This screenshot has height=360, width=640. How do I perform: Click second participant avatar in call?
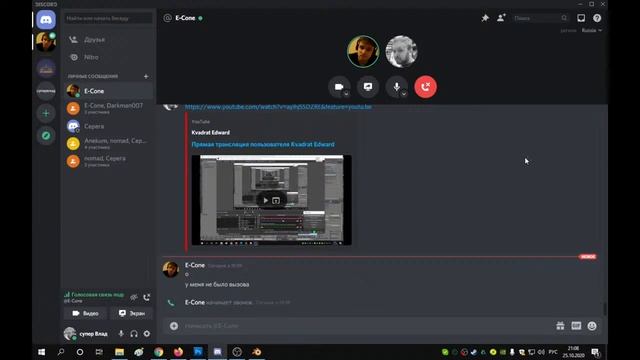tap(402, 51)
